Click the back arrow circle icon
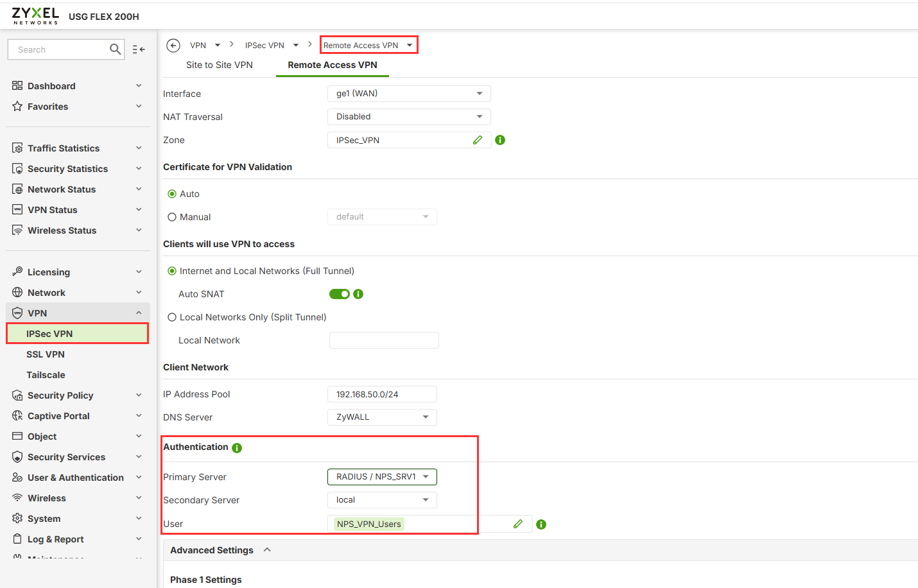The width and height of the screenshot is (918, 588). click(x=173, y=46)
